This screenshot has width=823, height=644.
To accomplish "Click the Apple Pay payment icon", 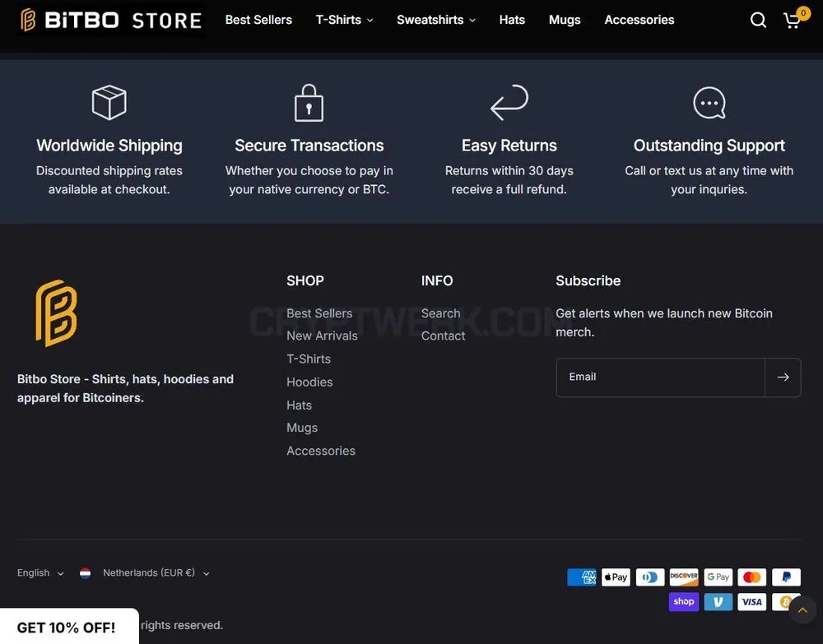I will [x=616, y=577].
